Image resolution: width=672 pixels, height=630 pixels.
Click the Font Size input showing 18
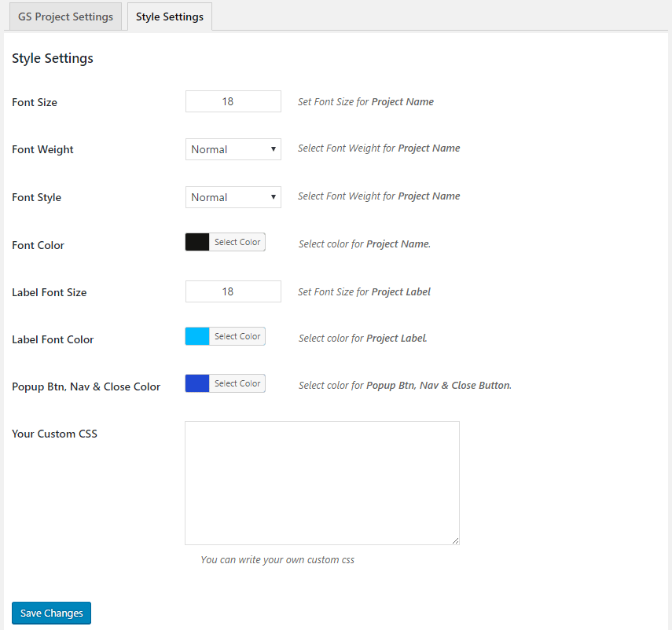(233, 101)
